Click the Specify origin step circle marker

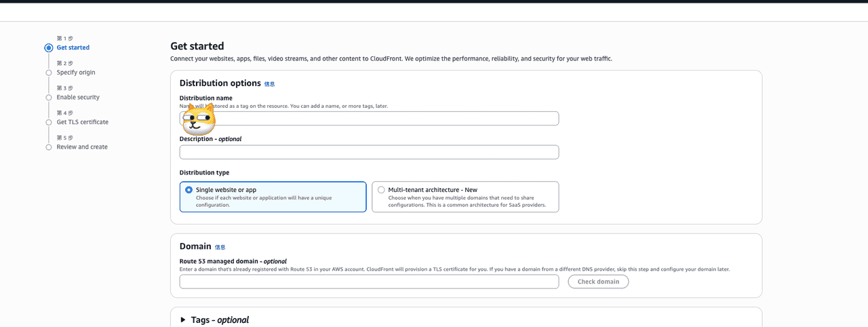pyautogui.click(x=48, y=73)
